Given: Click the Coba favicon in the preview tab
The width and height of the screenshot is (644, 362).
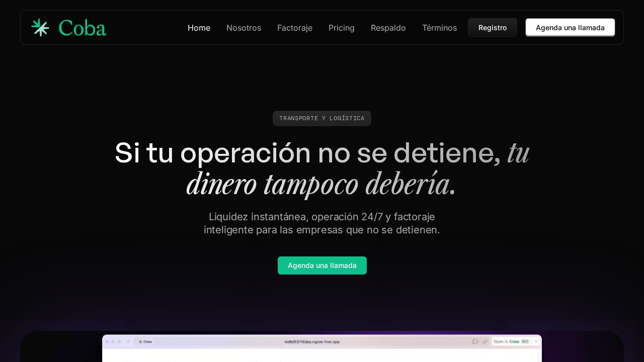Looking at the screenshot, I should pos(140,341).
